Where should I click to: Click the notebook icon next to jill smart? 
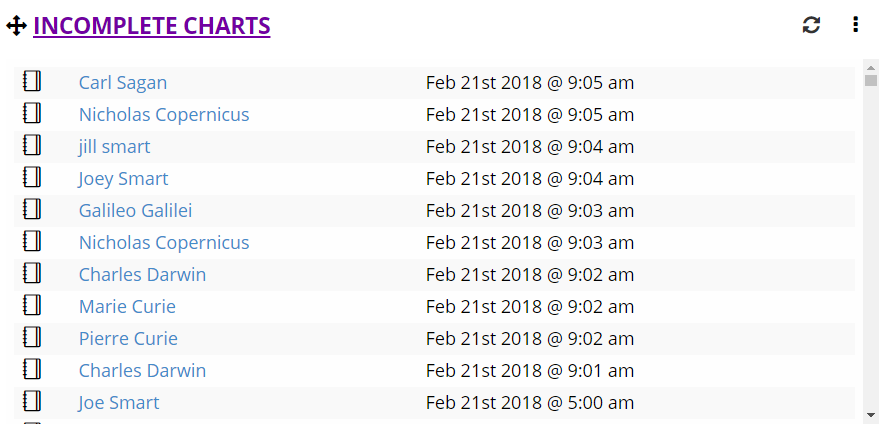pyautogui.click(x=32, y=145)
